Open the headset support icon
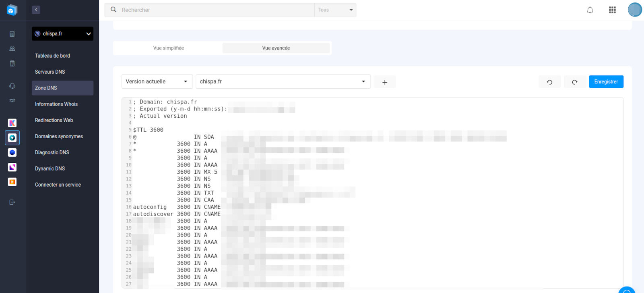Screen dimensions: 644x293 [12, 86]
